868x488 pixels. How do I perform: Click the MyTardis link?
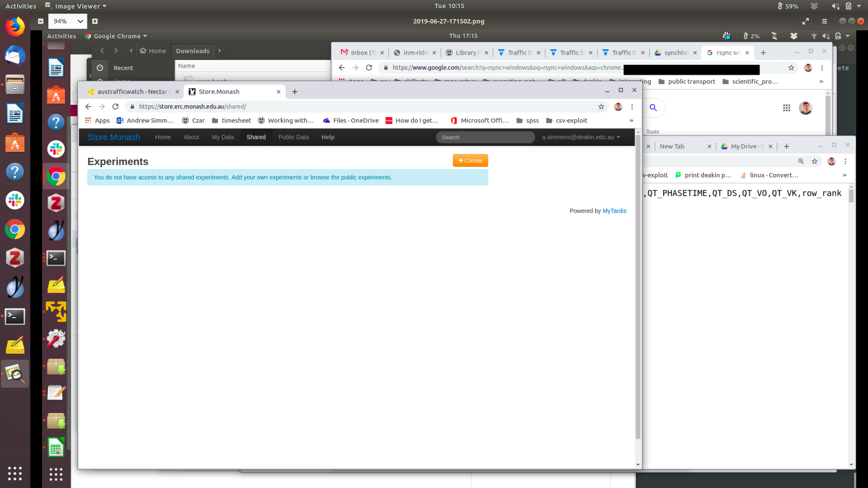pyautogui.click(x=614, y=211)
